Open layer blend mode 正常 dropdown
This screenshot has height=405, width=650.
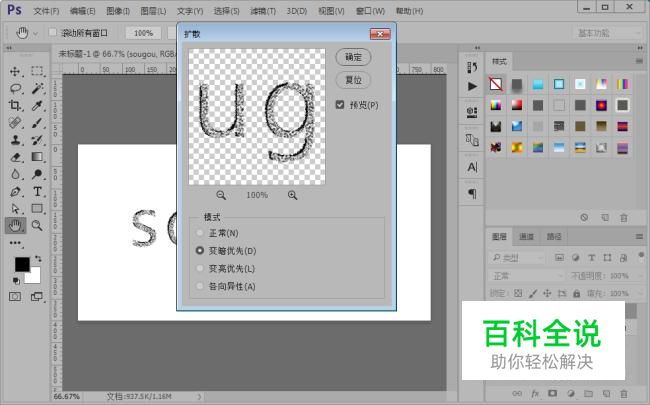526,276
